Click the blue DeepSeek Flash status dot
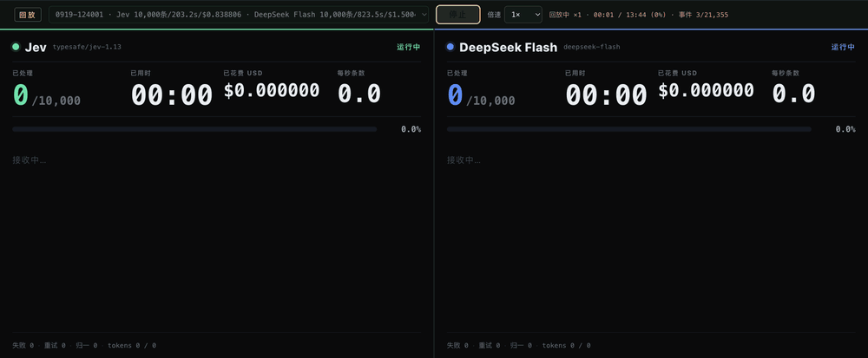The height and width of the screenshot is (358, 868). click(450, 47)
